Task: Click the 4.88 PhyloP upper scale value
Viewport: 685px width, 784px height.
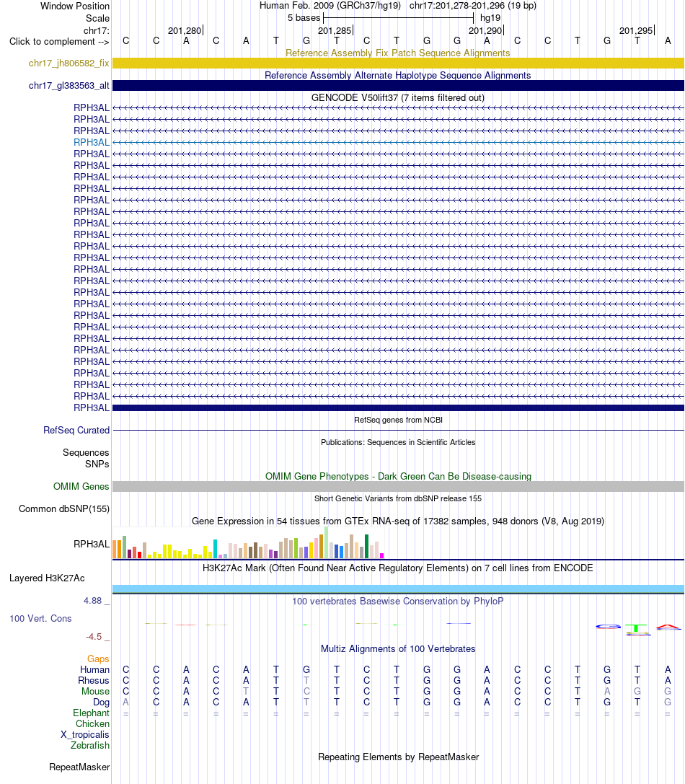Action: [x=92, y=601]
